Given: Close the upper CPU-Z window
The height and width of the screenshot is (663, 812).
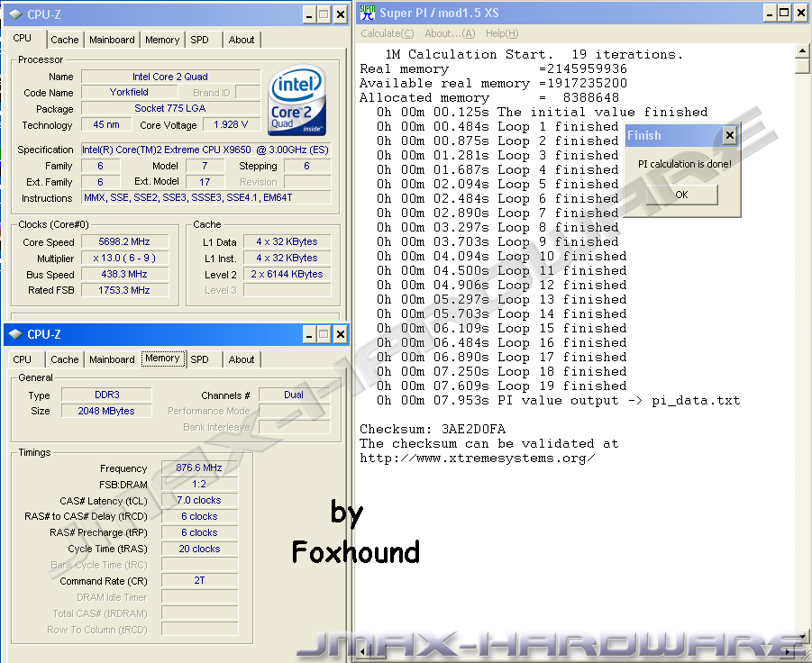Looking at the screenshot, I should coord(341,15).
